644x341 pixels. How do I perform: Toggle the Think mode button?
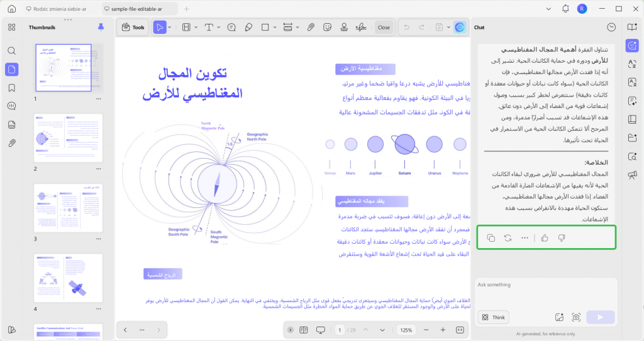(x=494, y=317)
